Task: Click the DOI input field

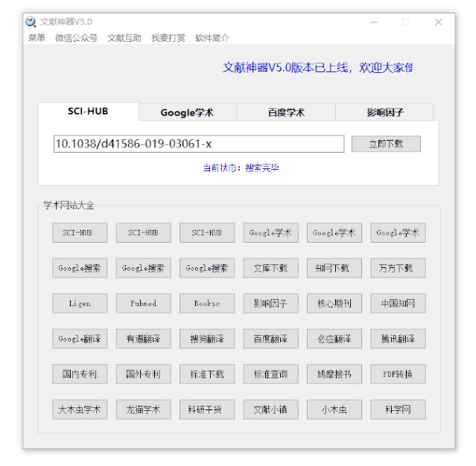Action: pyautogui.click(x=198, y=144)
